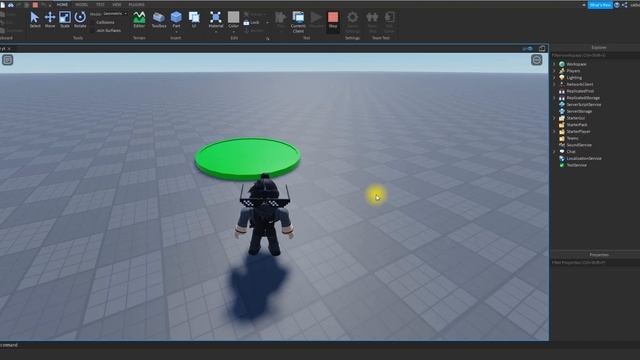Click the filter workspace search field
The height and width of the screenshot is (360, 640).
click(595, 55)
